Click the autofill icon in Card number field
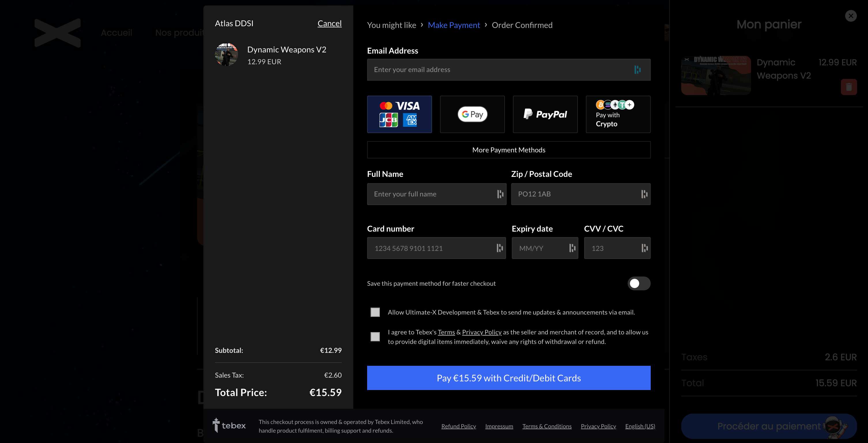Viewport: 868px width, 443px height. click(x=500, y=248)
